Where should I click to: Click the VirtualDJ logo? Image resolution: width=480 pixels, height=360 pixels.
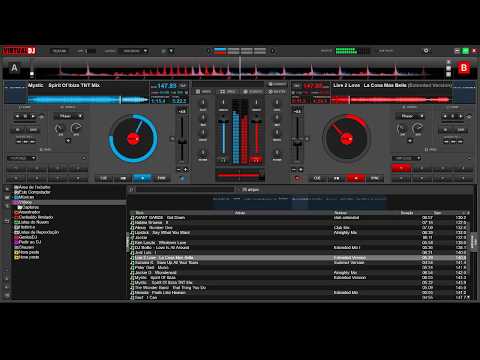[x=19, y=51]
